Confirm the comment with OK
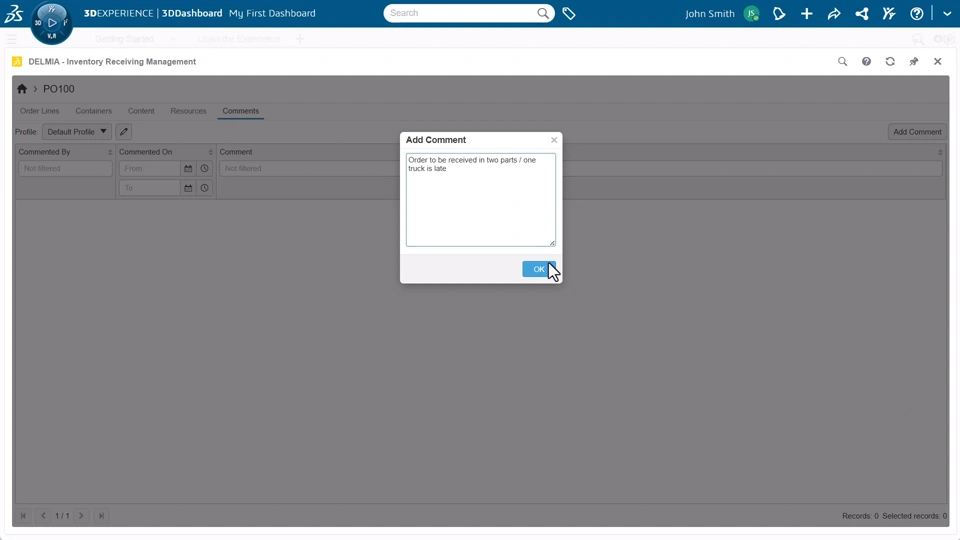 pyautogui.click(x=539, y=269)
